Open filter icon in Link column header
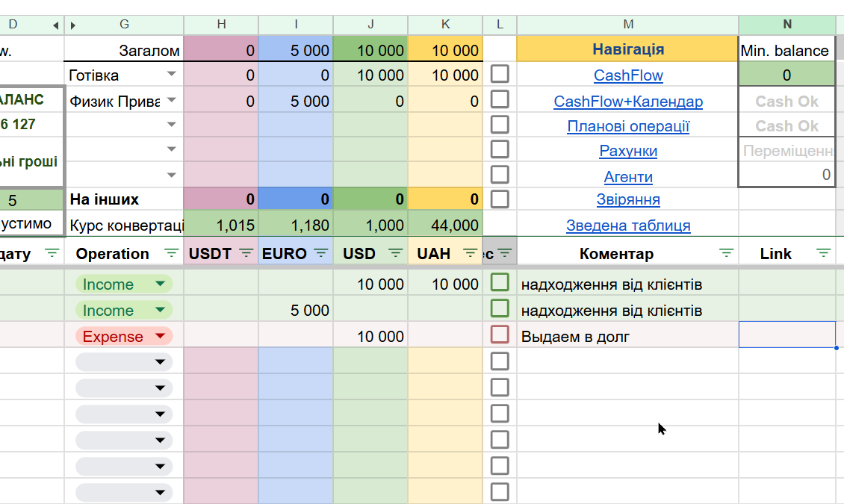This screenshot has width=844, height=504. point(823,254)
